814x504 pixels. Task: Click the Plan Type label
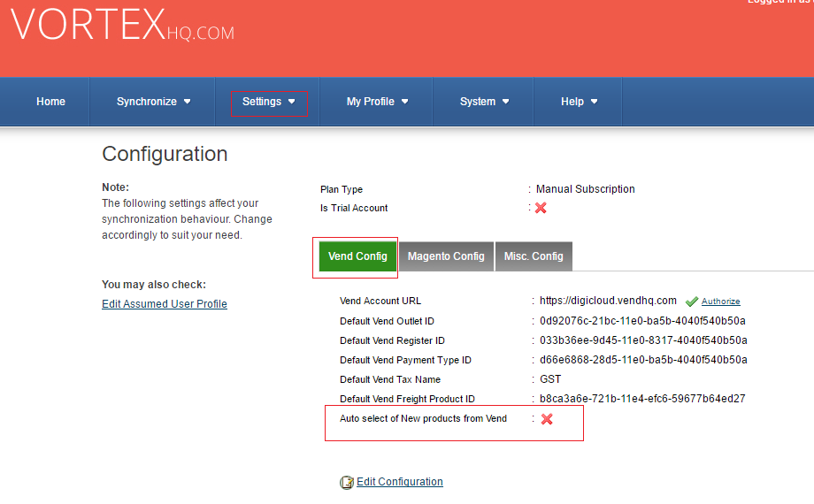click(x=341, y=190)
